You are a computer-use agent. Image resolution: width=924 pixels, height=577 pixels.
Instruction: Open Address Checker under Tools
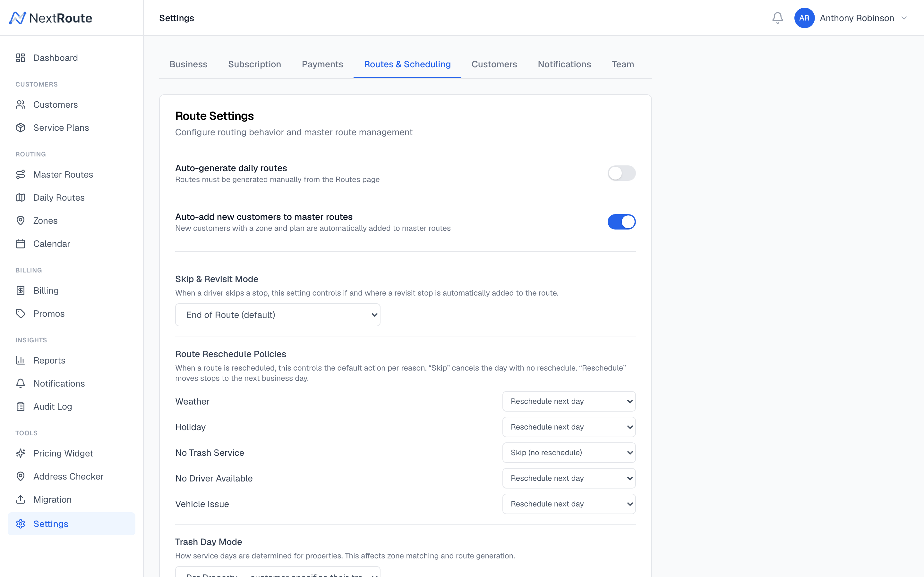click(68, 476)
